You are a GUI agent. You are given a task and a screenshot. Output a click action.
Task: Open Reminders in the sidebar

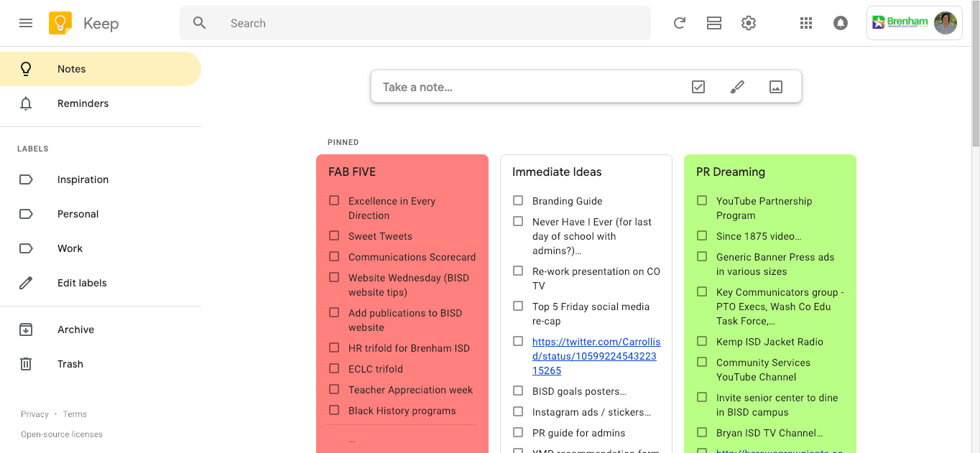pyautogui.click(x=83, y=103)
